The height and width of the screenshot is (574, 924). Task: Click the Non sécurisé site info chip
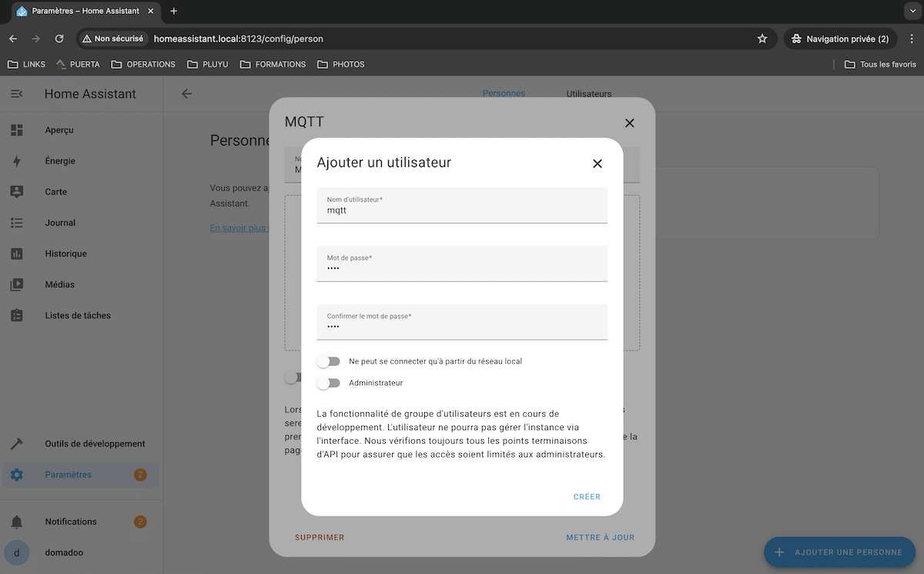[113, 39]
